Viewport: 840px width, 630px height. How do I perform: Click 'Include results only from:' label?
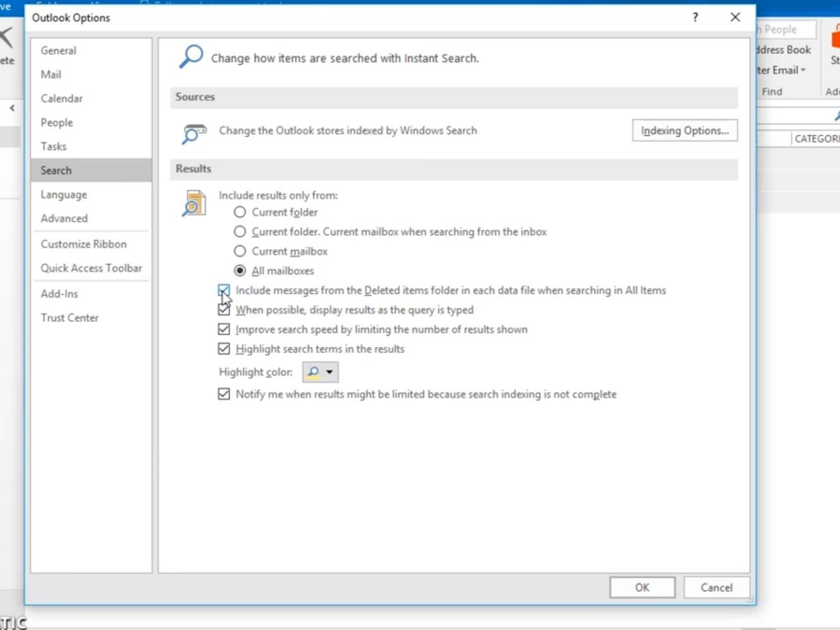click(278, 196)
